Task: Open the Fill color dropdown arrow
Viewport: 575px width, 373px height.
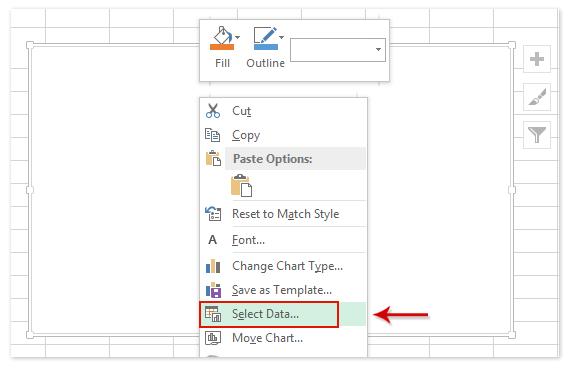Action: click(238, 37)
